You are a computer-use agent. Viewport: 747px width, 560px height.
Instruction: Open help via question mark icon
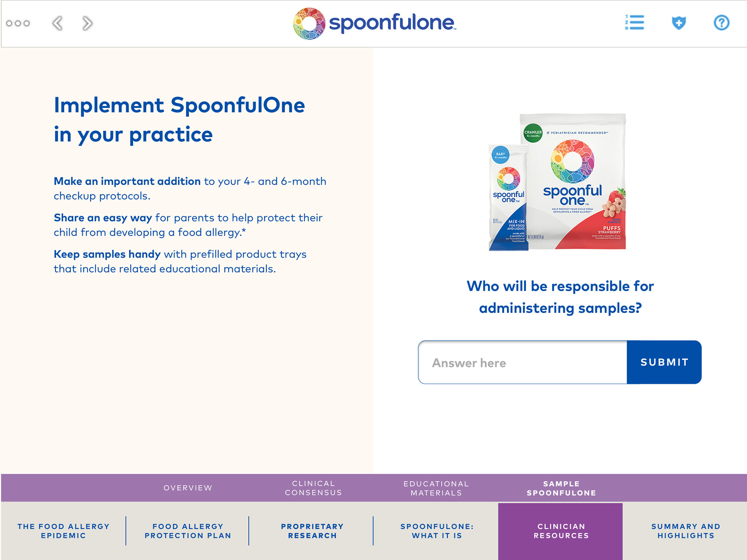721,23
